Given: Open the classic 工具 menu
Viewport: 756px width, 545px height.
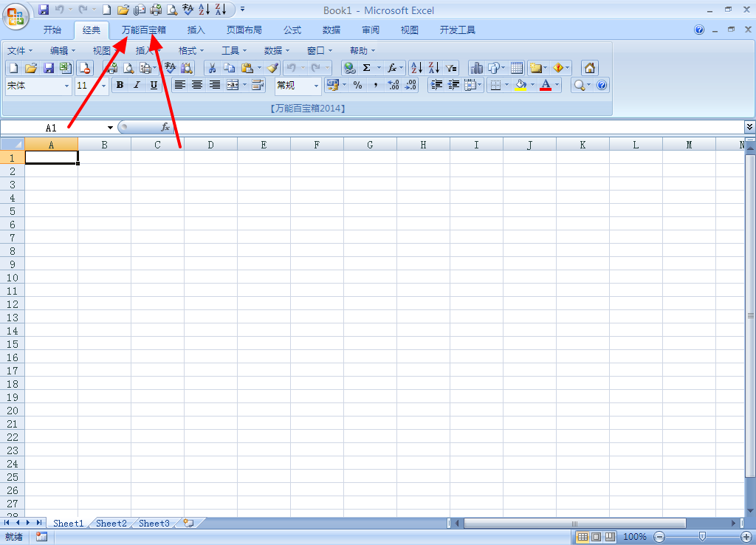Looking at the screenshot, I should pos(234,51).
